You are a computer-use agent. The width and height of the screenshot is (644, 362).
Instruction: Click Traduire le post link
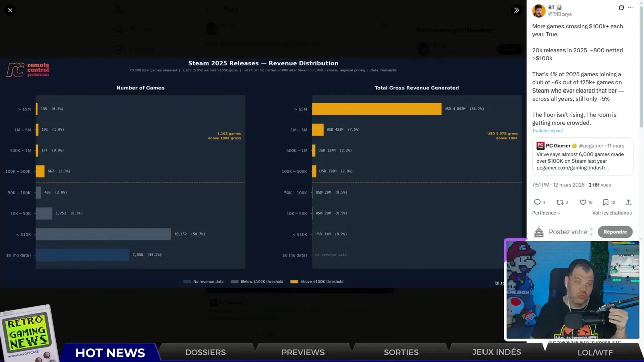pyautogui.click(x=547, y=131)
